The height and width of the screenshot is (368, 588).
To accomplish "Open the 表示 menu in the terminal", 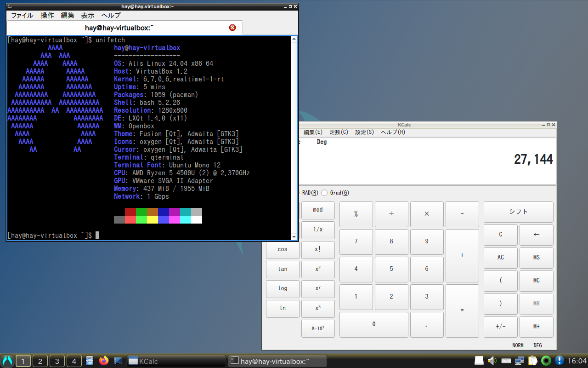I will (88, 15).
